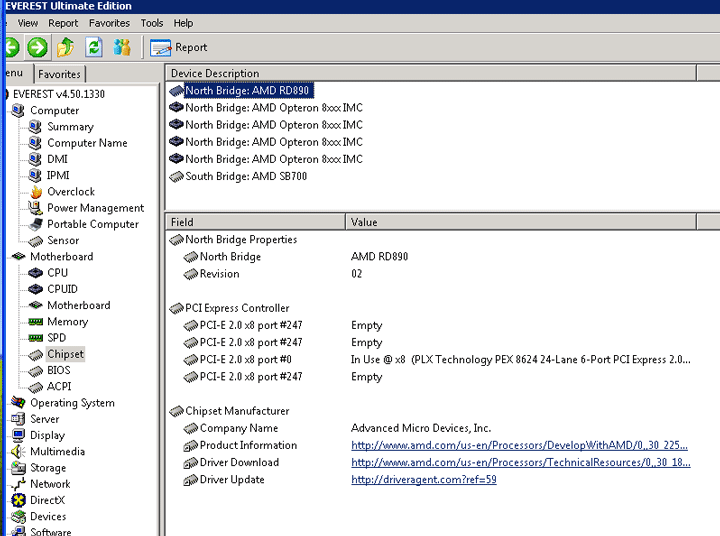Click the Manage Users people icon

[x=122, y=47]
